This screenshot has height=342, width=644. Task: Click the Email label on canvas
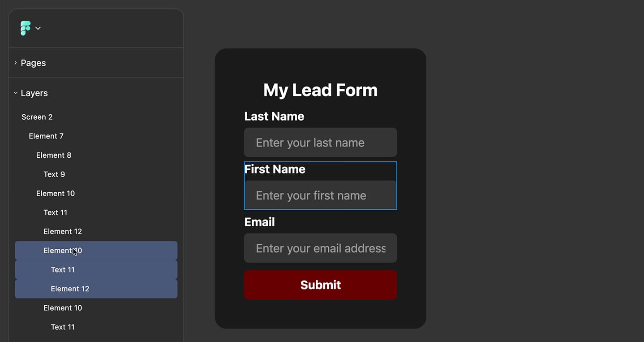coord(259,222)
